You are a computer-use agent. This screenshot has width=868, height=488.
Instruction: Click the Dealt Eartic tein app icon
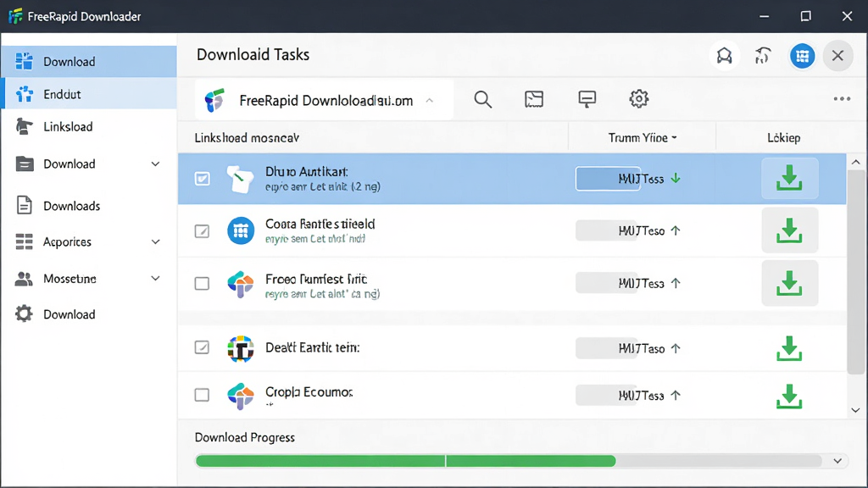pos(240,348)
